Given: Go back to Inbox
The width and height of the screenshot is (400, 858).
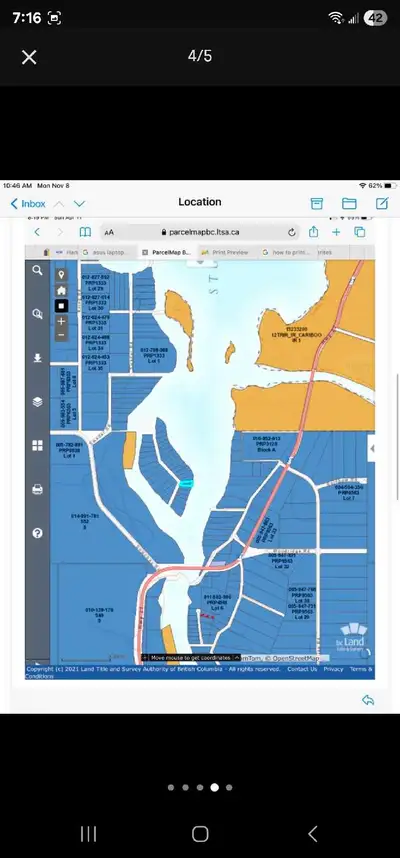Looking at the screenshot, I should (x=28, y=204).
